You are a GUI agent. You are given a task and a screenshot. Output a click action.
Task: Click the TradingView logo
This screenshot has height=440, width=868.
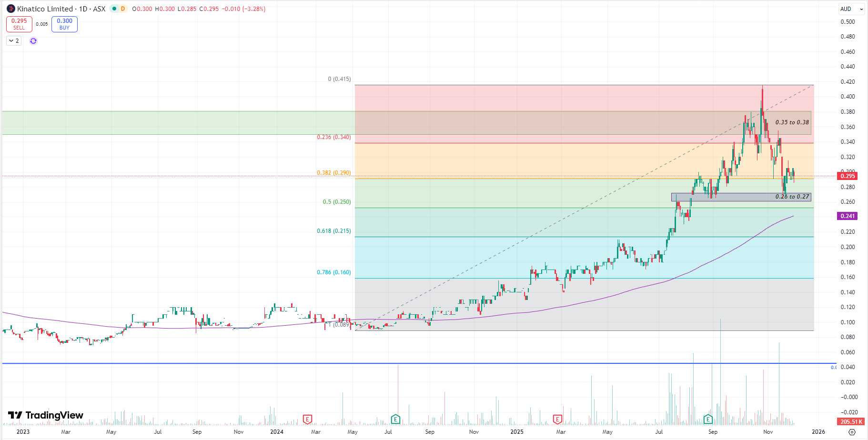46,415
